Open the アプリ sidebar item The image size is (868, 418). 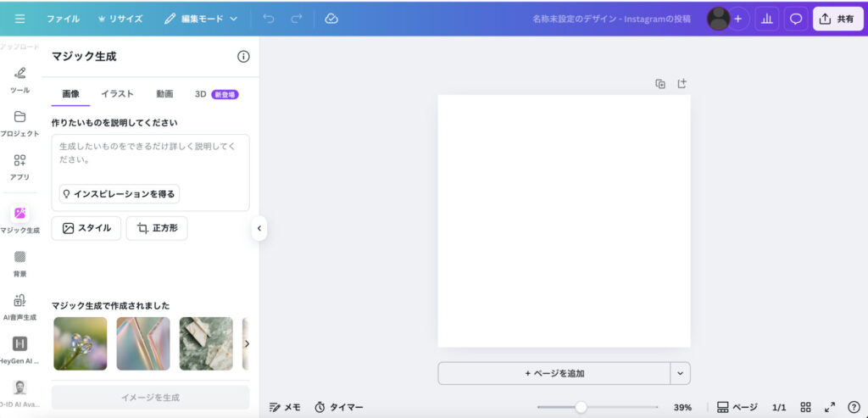point(20,167)
